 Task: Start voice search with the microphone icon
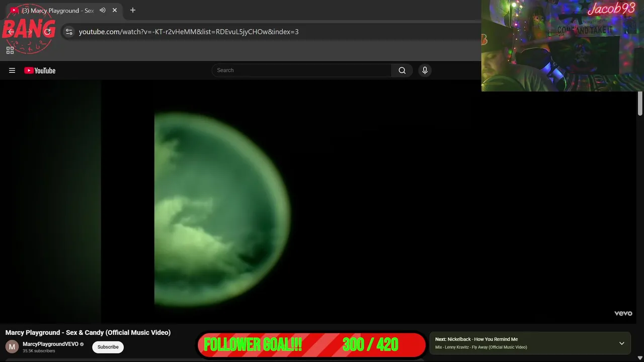[425, 70]
